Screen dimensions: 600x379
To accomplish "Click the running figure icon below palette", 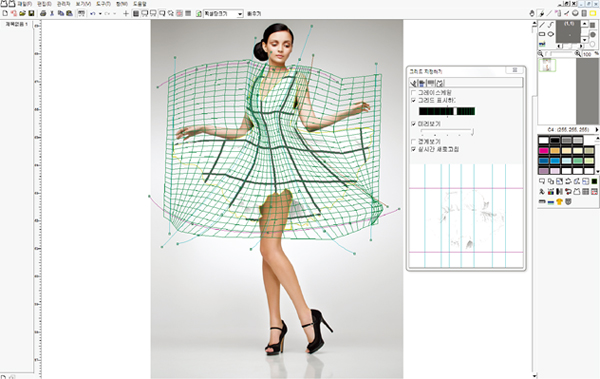I will coord(542,191).
